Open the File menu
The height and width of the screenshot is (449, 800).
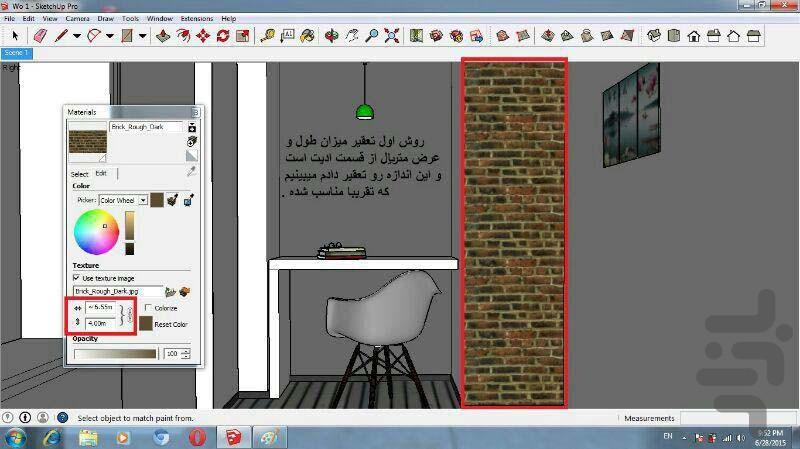pyautogui.click(x=9, y=18)
